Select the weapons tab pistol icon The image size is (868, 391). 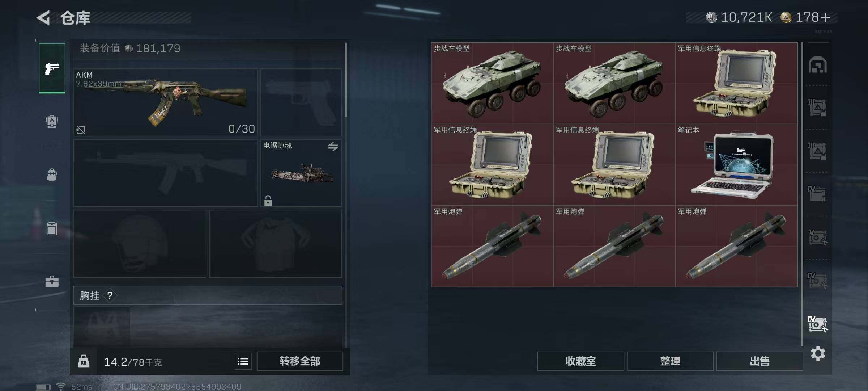click(52, 68)
